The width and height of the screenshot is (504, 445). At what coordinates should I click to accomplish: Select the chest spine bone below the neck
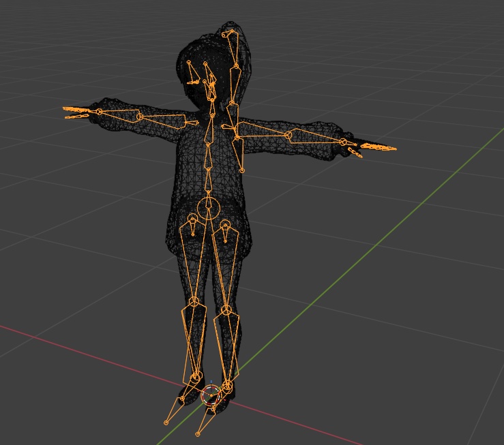click(x=210, y=129)
